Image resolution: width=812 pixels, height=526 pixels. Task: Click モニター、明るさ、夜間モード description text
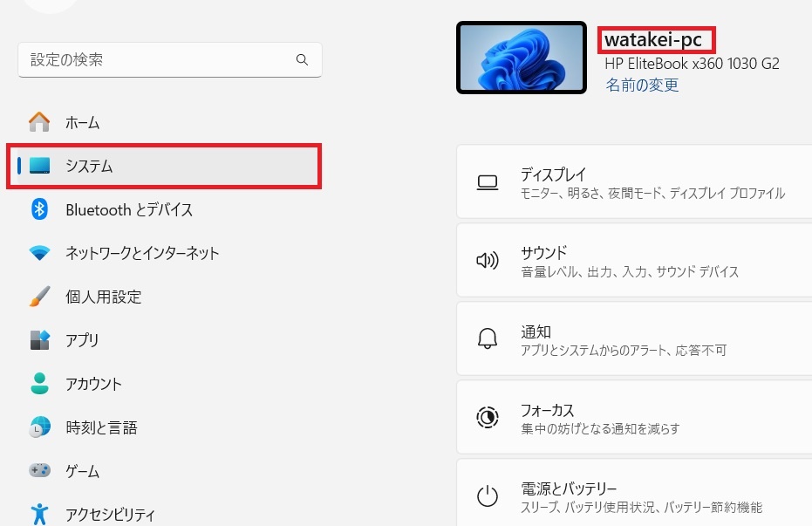click(x=652, y=193)
